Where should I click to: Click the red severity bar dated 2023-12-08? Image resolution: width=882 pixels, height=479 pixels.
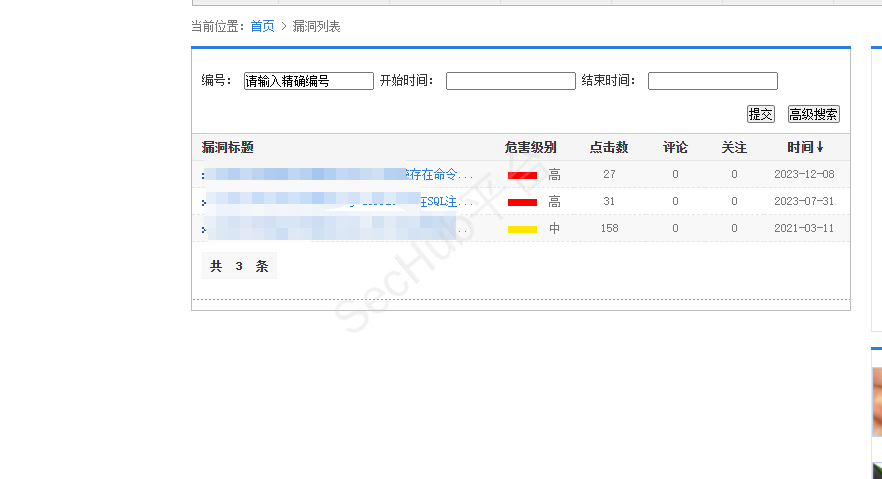[x=522, y=175]
